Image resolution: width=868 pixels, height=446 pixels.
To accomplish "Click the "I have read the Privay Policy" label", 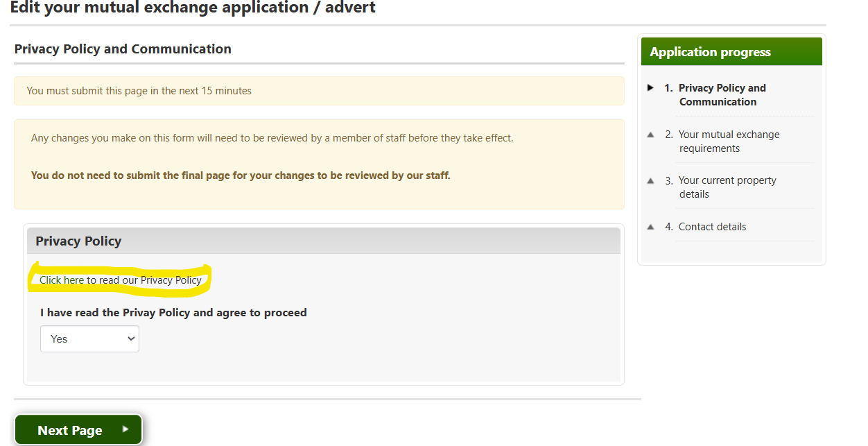I will tap(173, 313).
